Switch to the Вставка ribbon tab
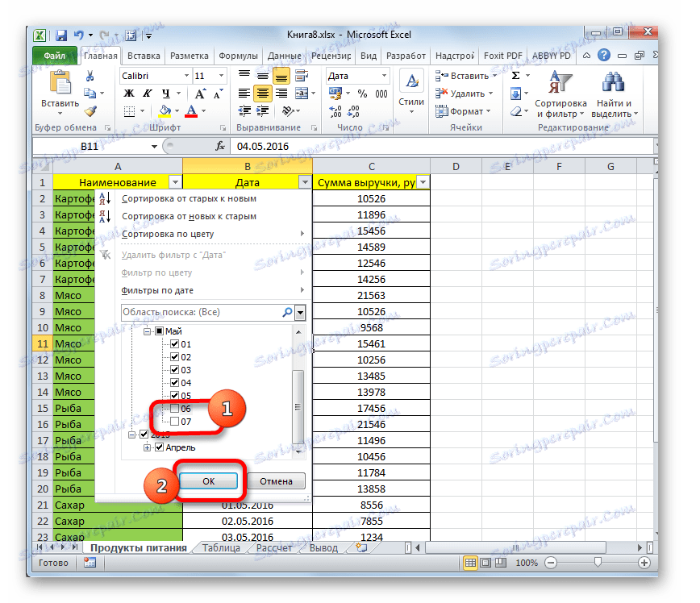The width and height of the screenshot is (700, 603). coord(144,56)
